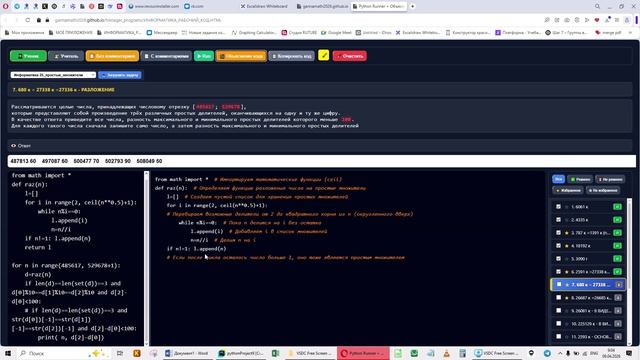Switch to Без комментариев view
The height and width of the screenshot is (360, 640).
(x=112, y=56)
